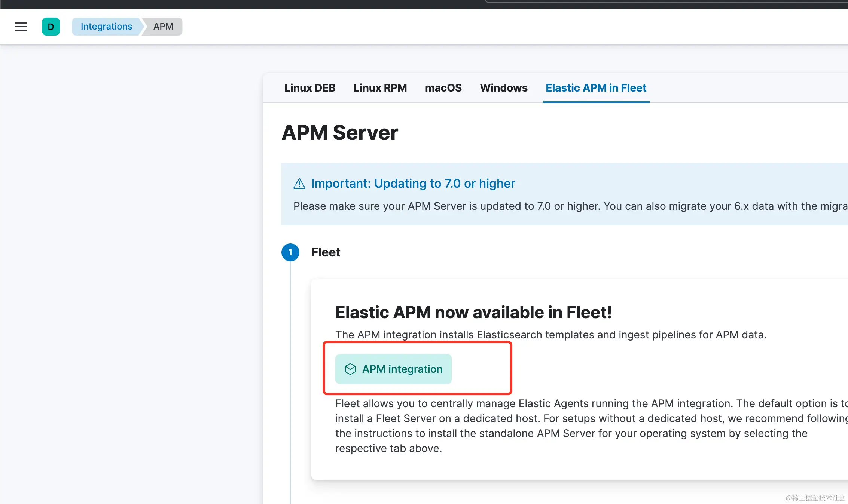Click the Fleet step title
The image size is (848, 504).
point(326,252)
